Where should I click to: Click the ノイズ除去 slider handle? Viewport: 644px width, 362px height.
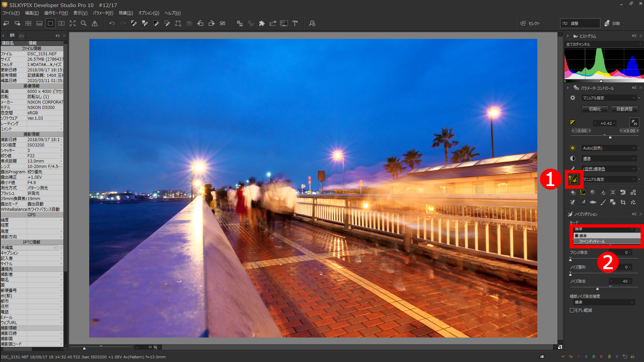pos(597,289)
